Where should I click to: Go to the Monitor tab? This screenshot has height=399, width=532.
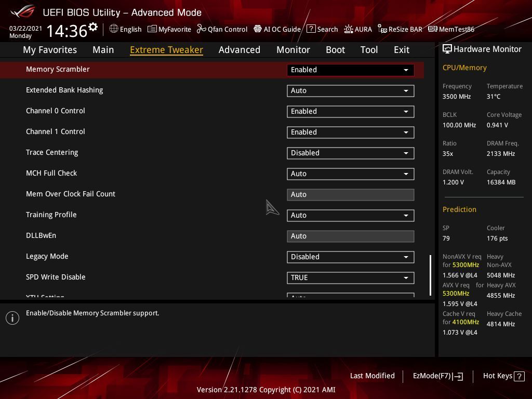click(293, 50)
